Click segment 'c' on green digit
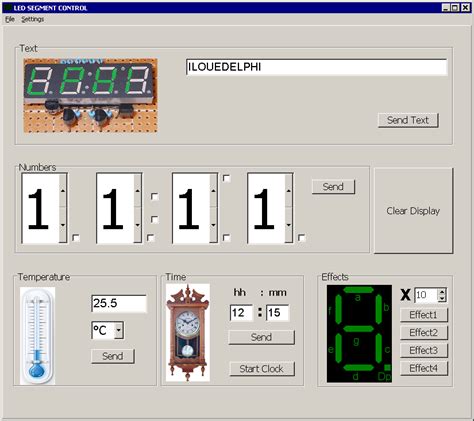This screenshot has height=421, width=474. [x=379, y=348]
